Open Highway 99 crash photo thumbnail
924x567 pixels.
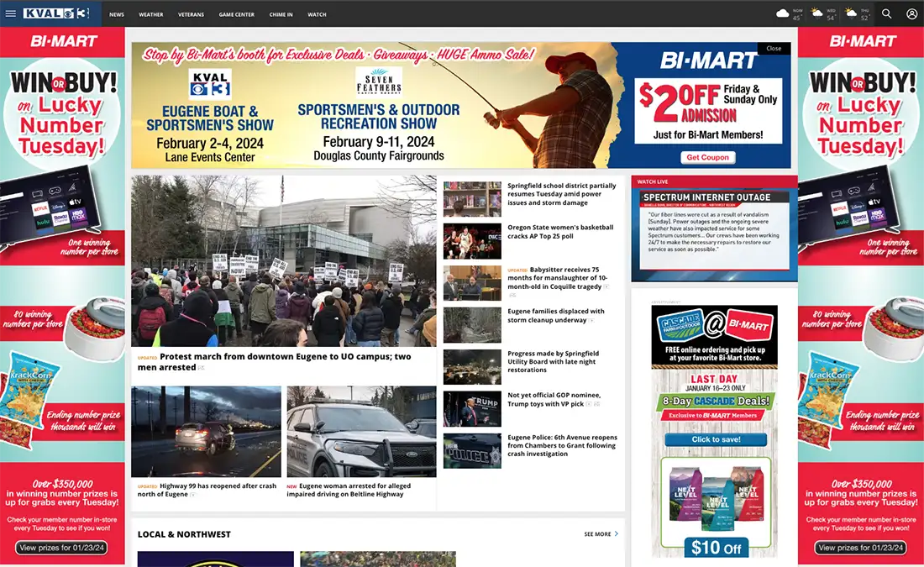[206, 432]
